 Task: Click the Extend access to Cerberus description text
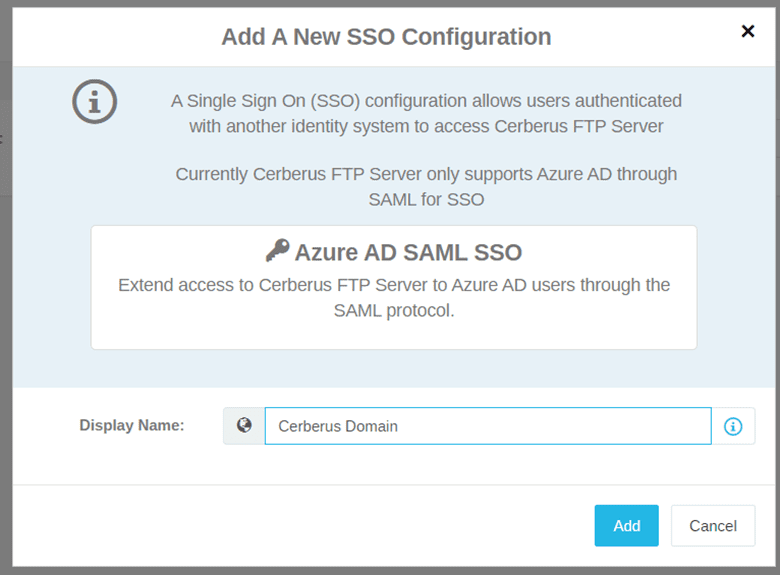[394, 297]
